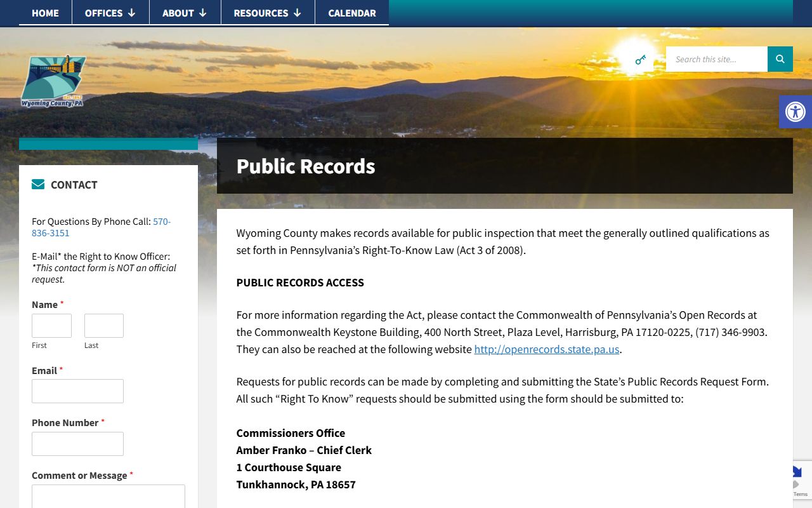Click the PUBLIC RECORDS ACCESS subheading
Image resolution: width=812 pixels, height=508 pixels.
(x=300, y=283)
